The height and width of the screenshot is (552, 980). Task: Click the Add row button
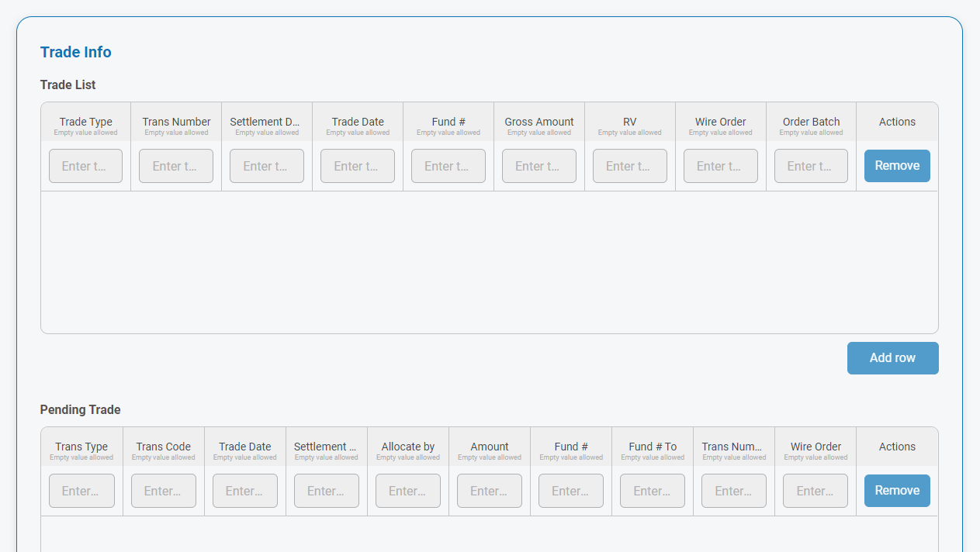click(x=893, y=358)
